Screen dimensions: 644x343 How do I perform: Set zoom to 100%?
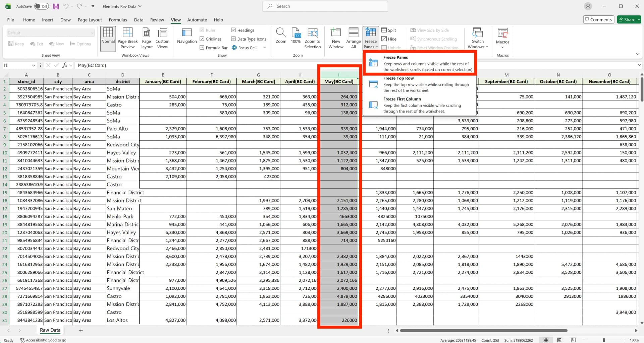pos(296,38)
